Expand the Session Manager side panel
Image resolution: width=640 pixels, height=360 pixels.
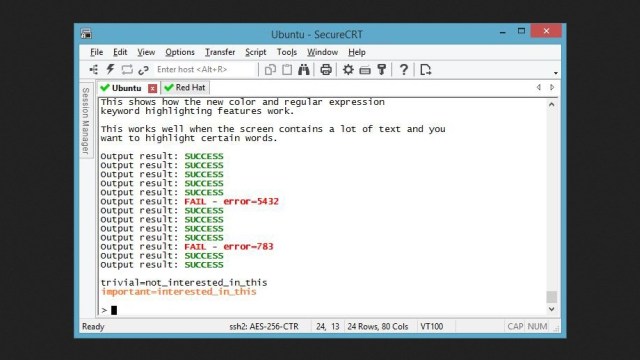coord(86,121)
